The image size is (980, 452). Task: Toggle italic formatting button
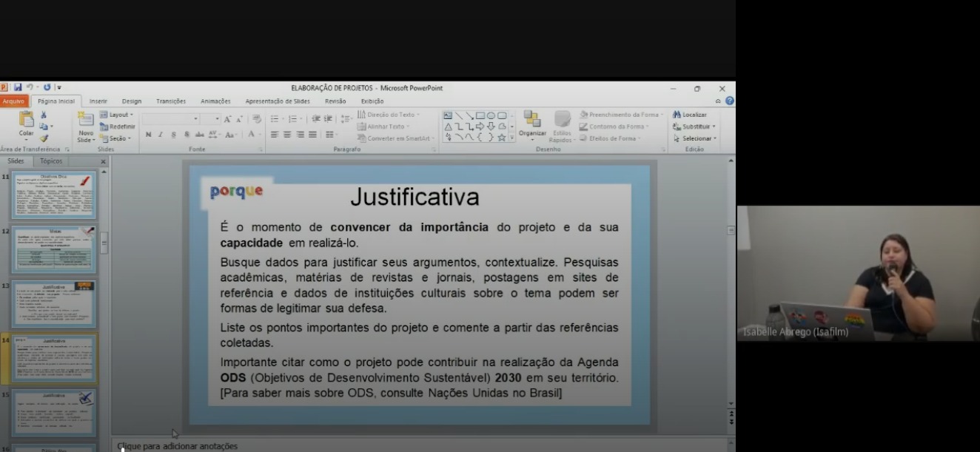tap(161, 135)
